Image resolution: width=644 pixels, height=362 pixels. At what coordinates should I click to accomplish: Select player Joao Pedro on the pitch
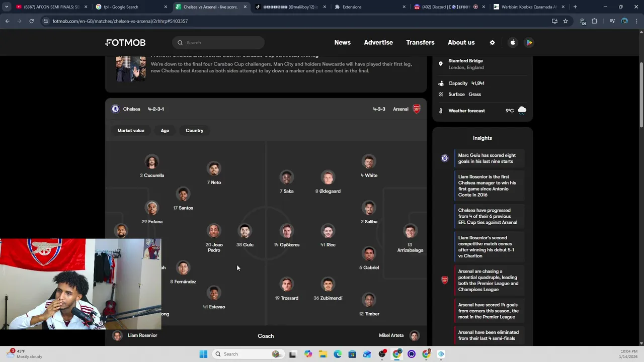click(x=214, y=238)
